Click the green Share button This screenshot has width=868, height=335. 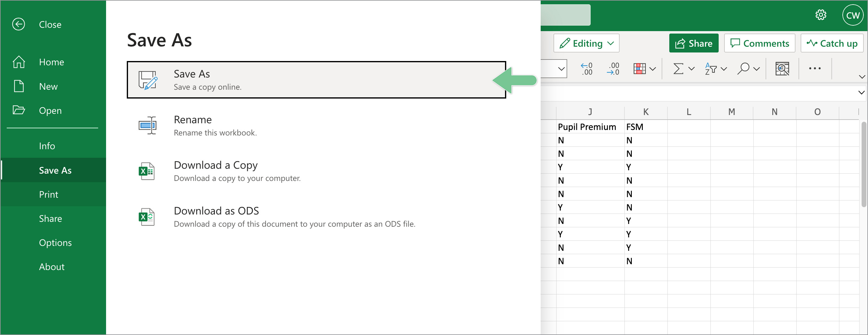(x=693, y=43)
